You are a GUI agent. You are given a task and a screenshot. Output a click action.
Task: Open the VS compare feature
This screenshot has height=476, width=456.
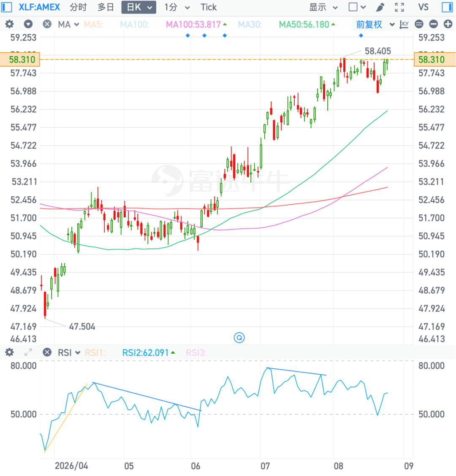pos(423,7)
